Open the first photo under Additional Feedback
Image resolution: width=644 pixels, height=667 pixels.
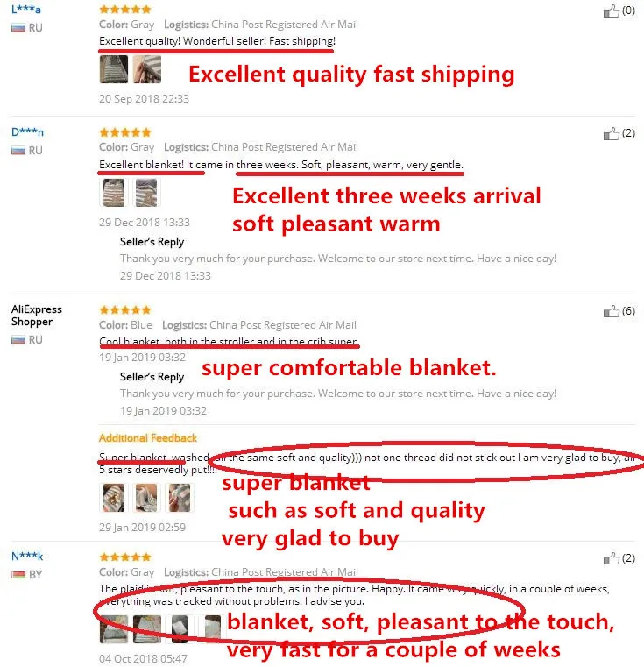tap(114, 497)
